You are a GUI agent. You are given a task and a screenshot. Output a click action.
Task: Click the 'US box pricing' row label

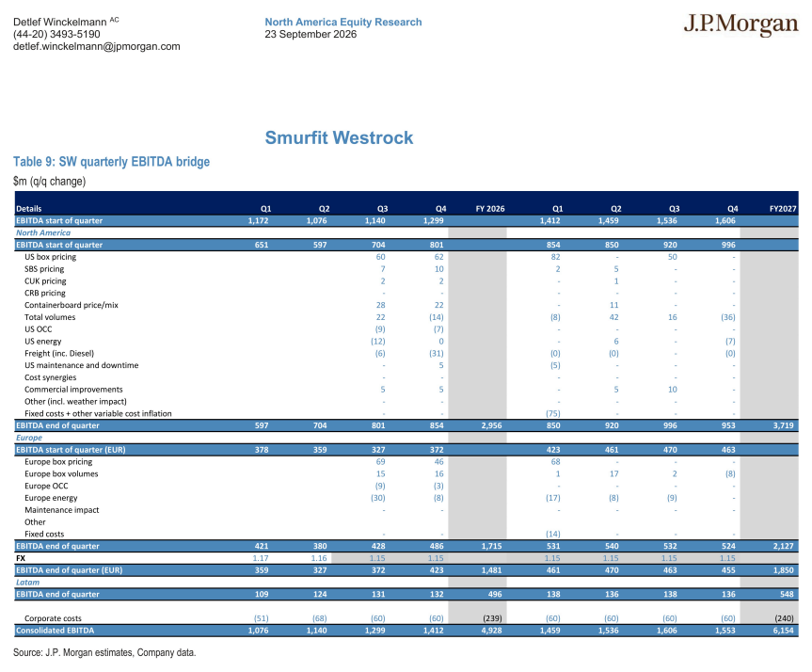tap(50, 257)
